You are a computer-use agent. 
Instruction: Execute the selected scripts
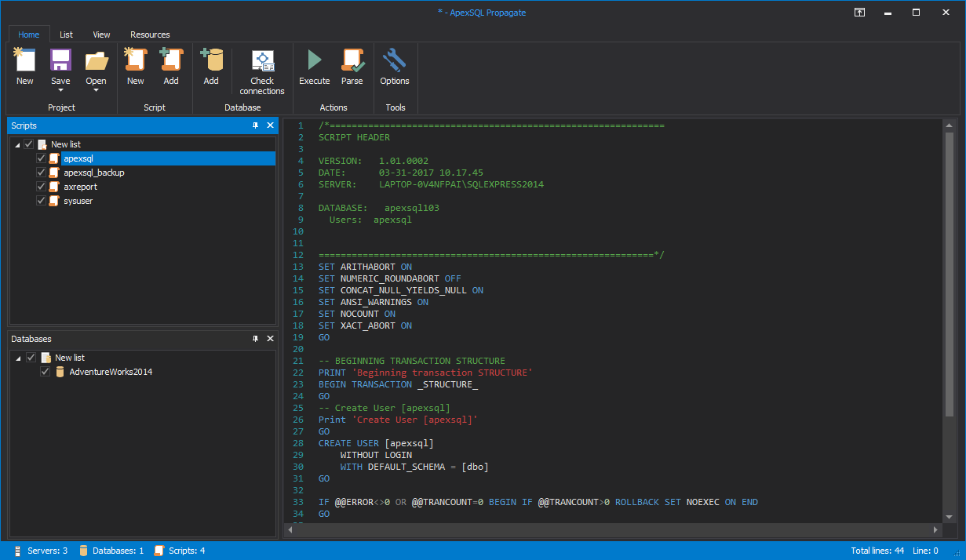pyautogui.click(x=314, y=67)
